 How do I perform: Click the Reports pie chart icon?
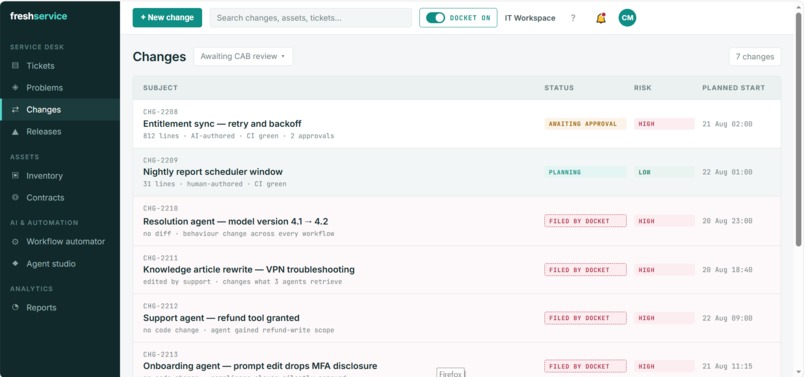coord(15,307)
